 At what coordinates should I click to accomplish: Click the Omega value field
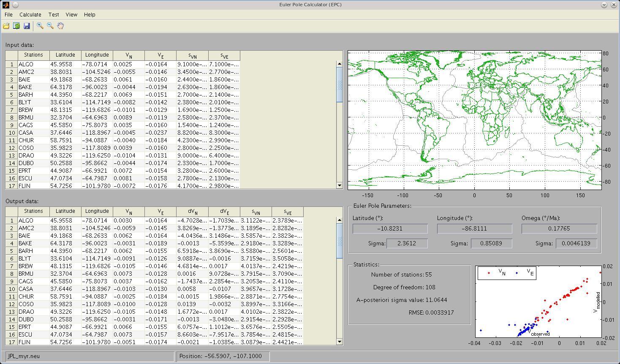(x=559, y=228)
